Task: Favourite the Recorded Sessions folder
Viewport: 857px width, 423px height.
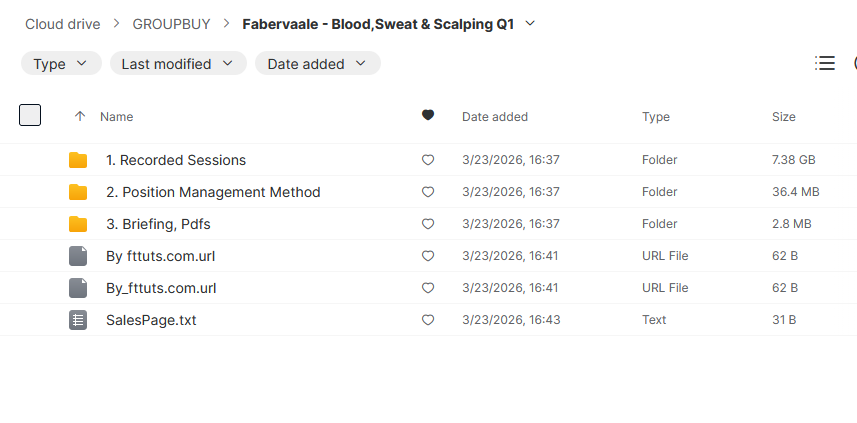Action: (428, 160)
